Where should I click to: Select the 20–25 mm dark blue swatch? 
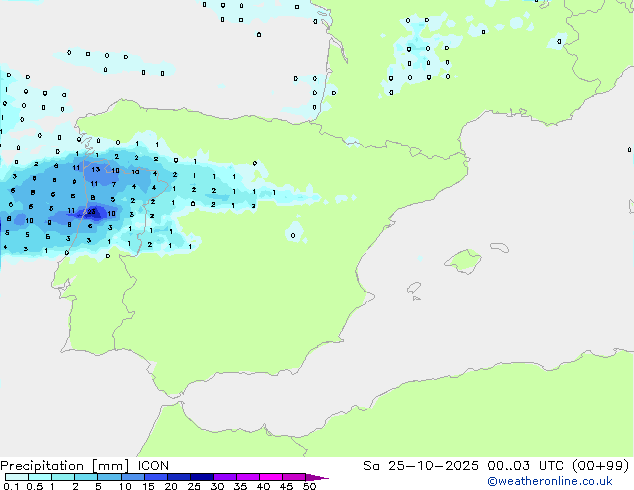(179, 477)
